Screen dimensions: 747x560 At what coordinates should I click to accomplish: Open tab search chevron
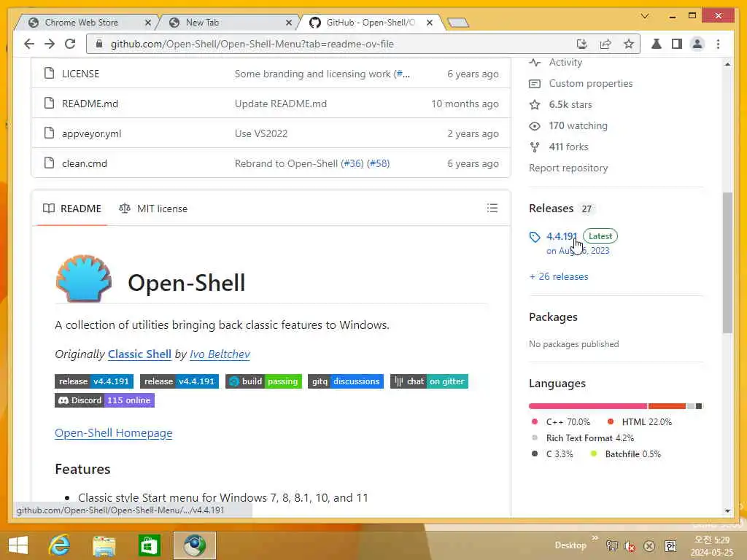[x=645, y=16]
